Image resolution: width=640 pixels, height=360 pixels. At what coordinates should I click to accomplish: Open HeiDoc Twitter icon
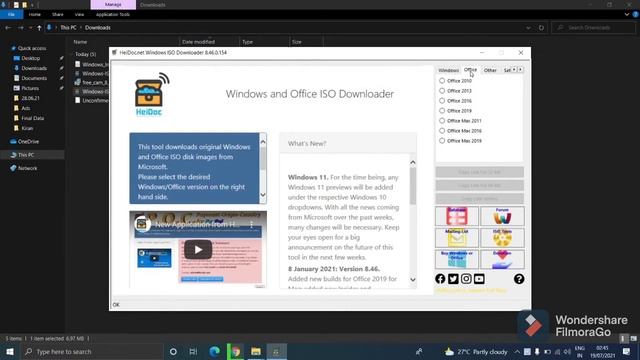453,279
